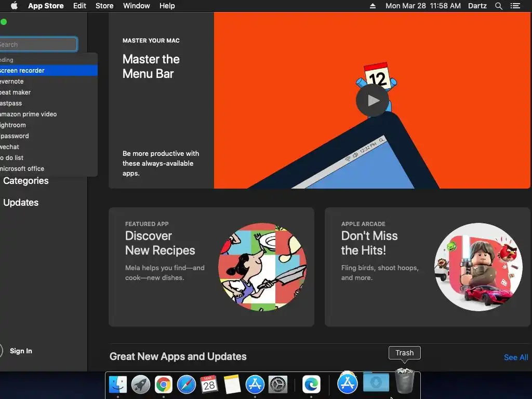Choose the beat maker suggestion
Screen dimensions: 532x399
click(48, 92)
